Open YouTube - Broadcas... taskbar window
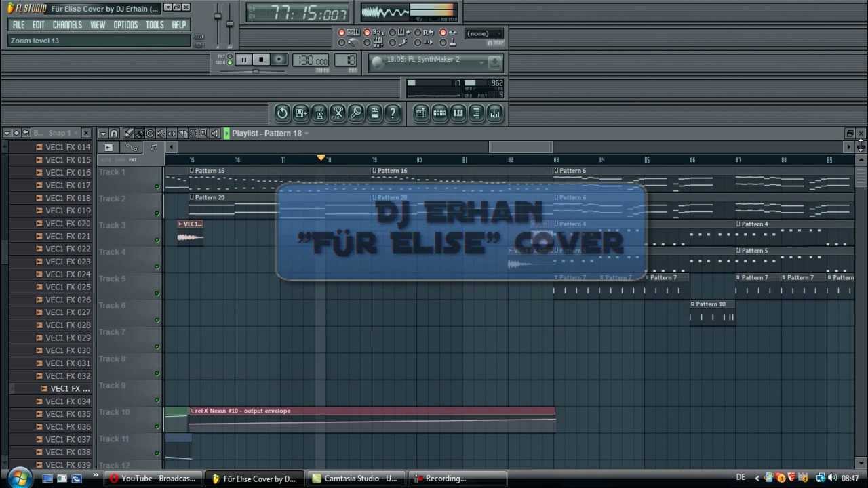868x488 pixels. click(153, 479)
